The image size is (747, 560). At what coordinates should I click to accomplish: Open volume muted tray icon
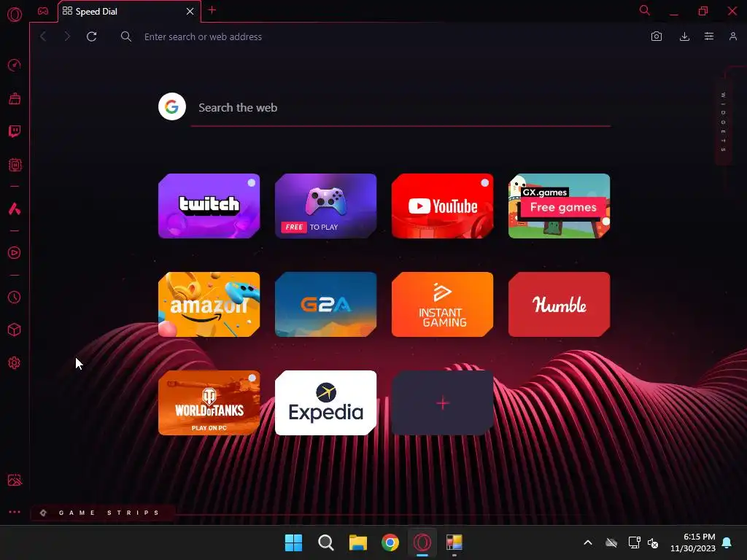point(653,542)
